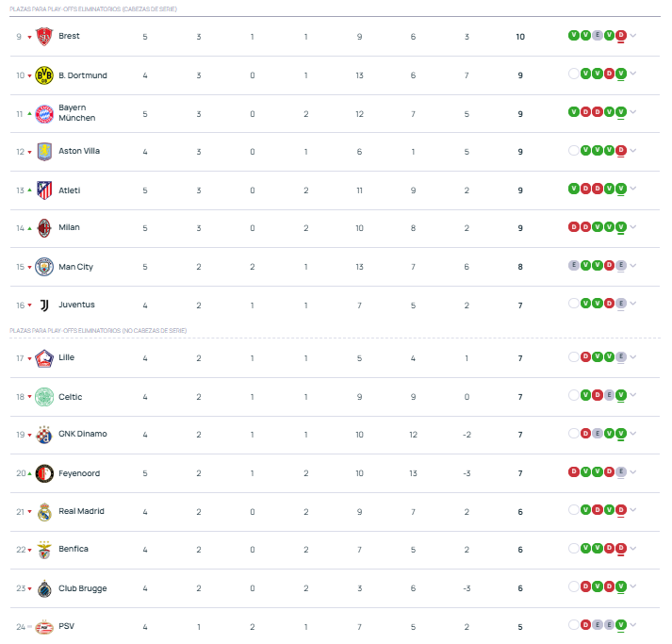Expand the Brest row details chevron
The image size is (672, 644).
[x=633, y=36]
